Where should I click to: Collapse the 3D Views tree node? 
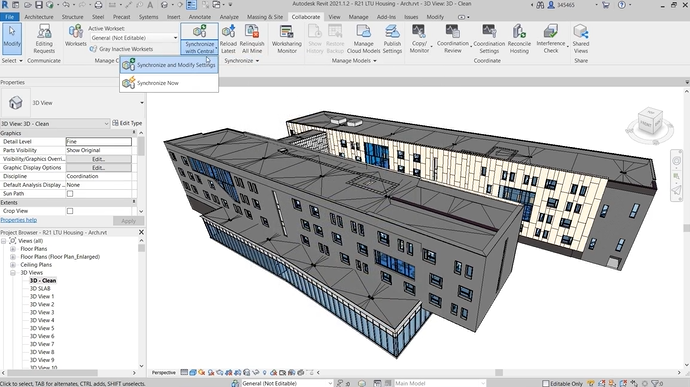[13, 273]
